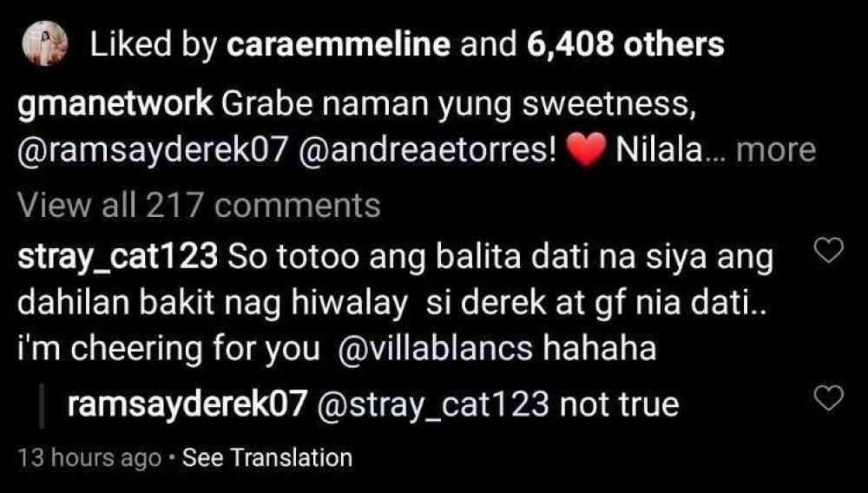The width and height of the screenshot is (868, 493).
Task: View all 217 comments
Action: click(199, 206)
